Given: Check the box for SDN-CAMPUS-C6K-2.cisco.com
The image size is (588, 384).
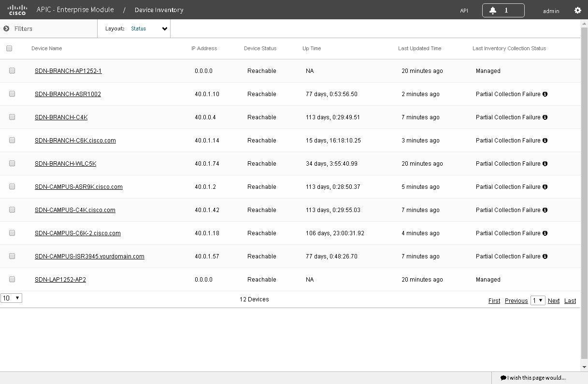Looking at the screenshot, I should (x=12, y=233).
